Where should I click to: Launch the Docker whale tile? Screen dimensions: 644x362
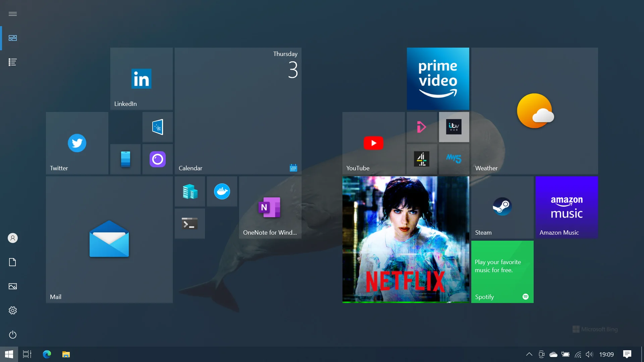pyautogui.click(x=222, y=191)
